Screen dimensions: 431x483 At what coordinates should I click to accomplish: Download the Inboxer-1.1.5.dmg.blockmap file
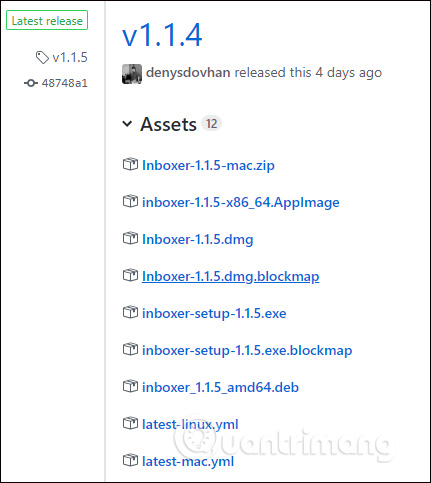230,276
